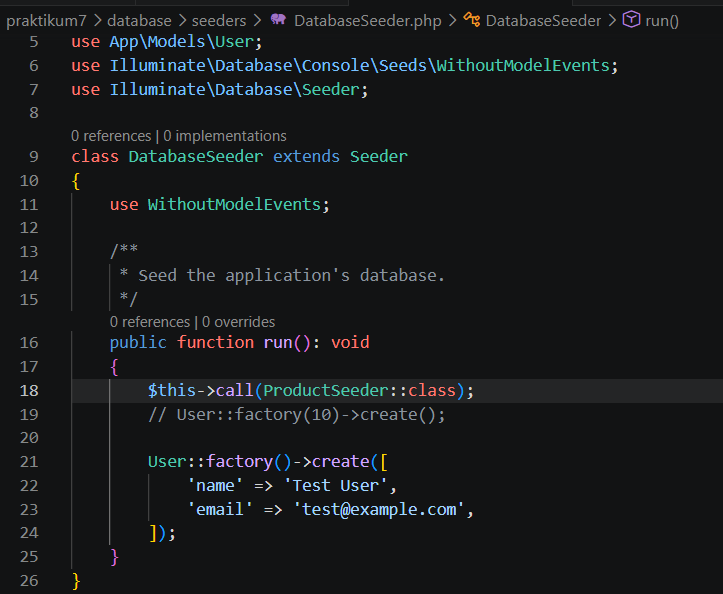Expand chevron after database breadcrumb
Screen dimensions: 723x594
(x=181, y=21)
